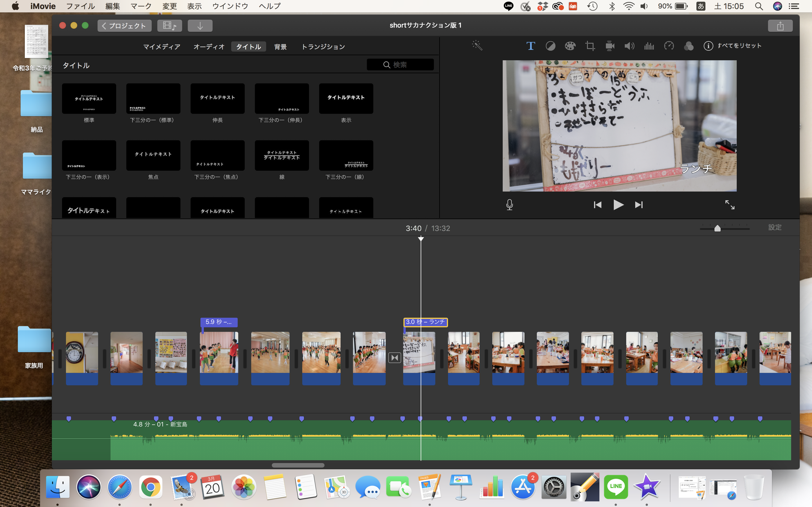This screenshot has height=507, width=812.
Task: Switch to the トランジション tab
Action: (x=323, y=46)
